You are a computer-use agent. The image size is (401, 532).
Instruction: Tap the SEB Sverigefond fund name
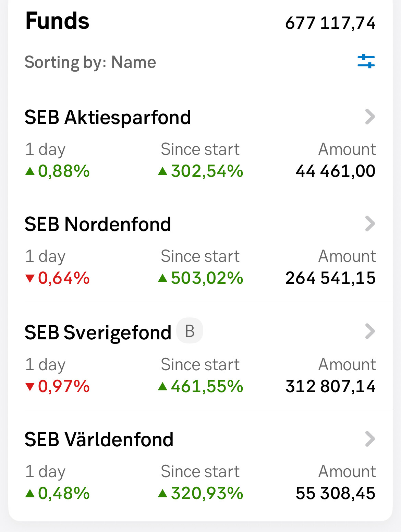98,332
